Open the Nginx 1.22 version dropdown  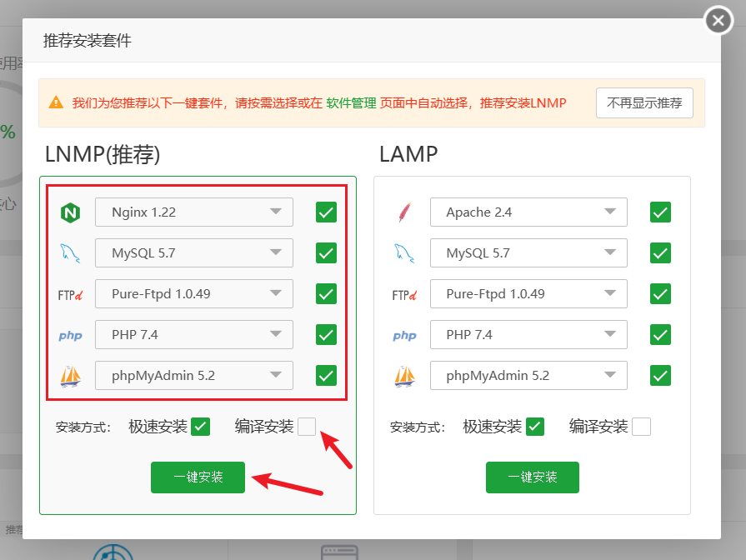tap(194, 212)
